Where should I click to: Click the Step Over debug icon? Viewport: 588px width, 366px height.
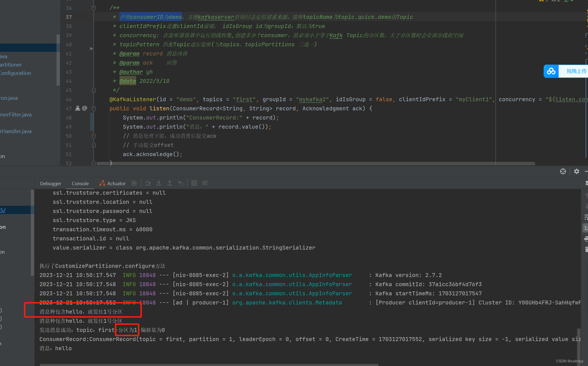pyautogui.click(x=148, y=183)
